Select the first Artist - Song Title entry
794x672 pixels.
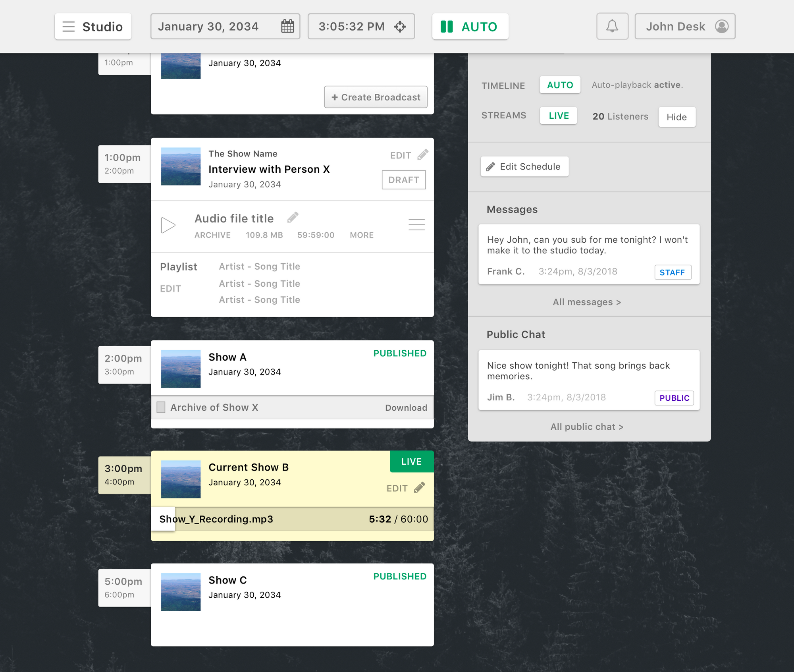pos(260,266)
